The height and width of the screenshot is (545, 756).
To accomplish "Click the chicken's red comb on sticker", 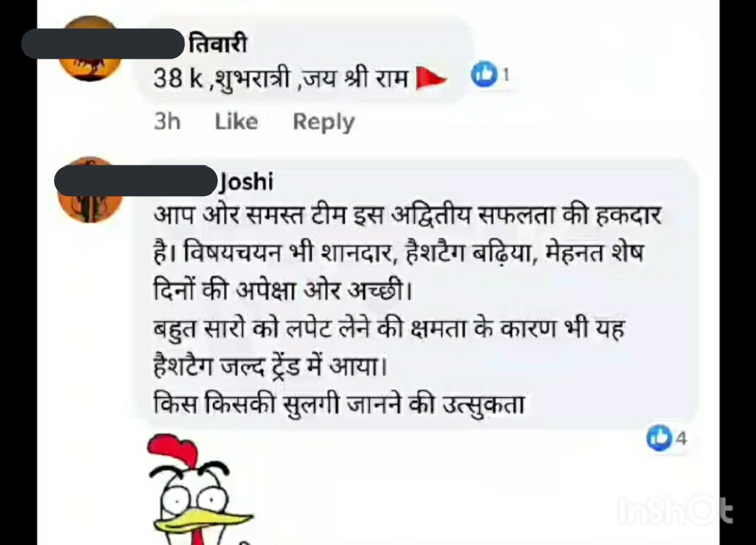I will (x=174, y=449).
